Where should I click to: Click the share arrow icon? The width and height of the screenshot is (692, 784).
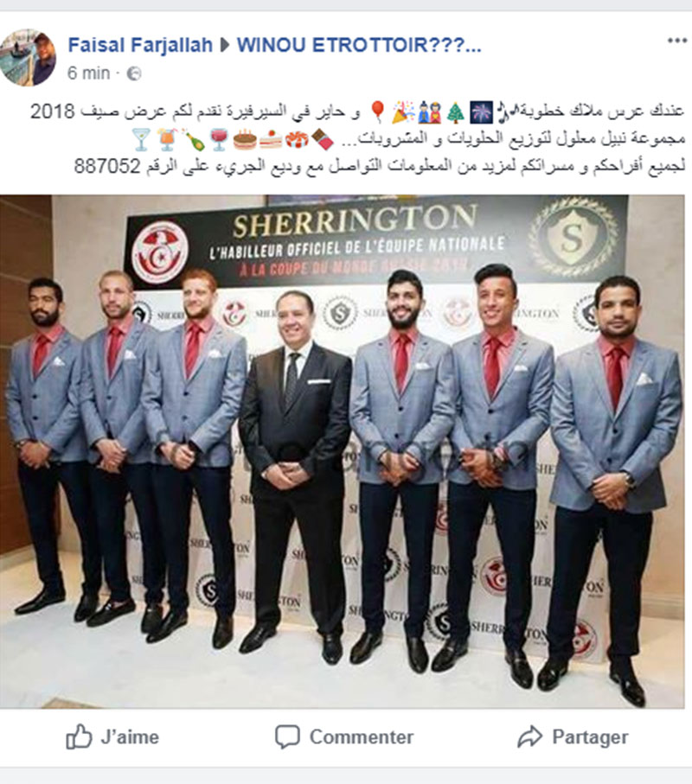530,736
